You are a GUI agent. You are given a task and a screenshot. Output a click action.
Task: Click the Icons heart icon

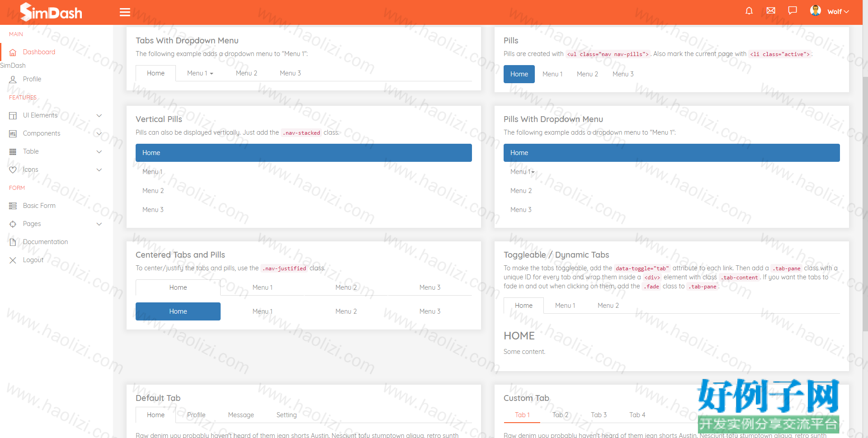(13, 170)
